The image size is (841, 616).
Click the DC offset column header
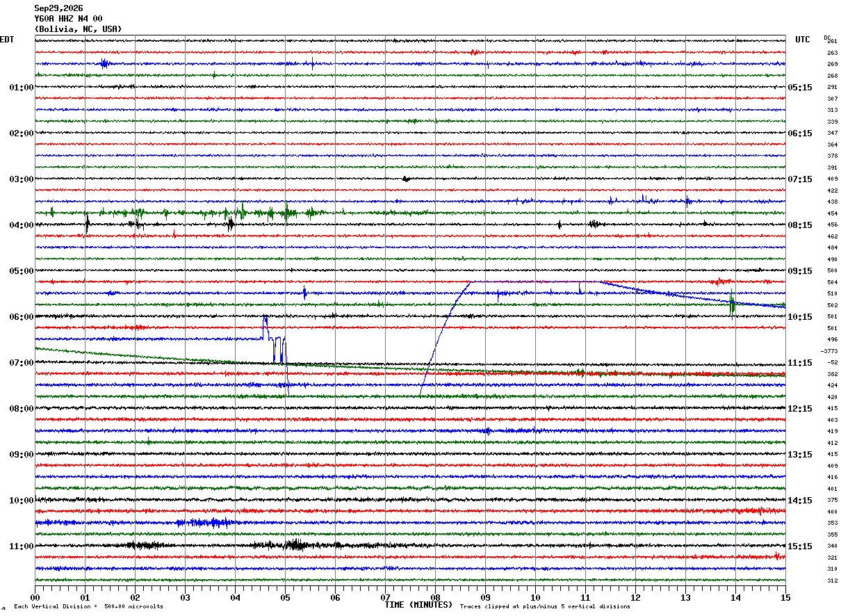(x=827, y=38)
